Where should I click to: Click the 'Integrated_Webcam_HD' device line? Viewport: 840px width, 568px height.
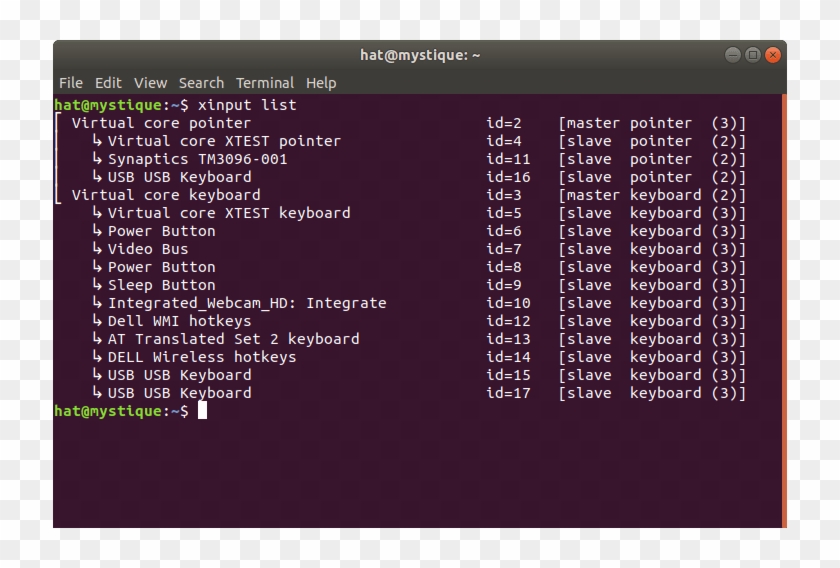pyautogui.click(x=246, y=303)
